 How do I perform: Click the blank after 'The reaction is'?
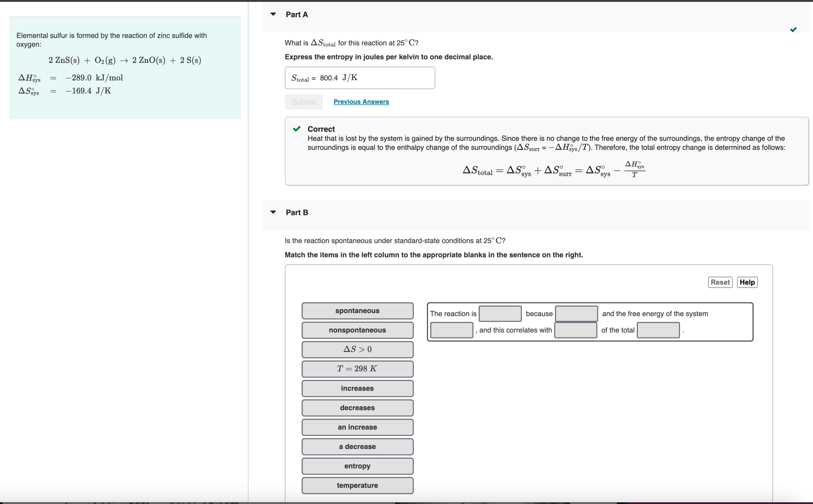[x=500, y=314]
